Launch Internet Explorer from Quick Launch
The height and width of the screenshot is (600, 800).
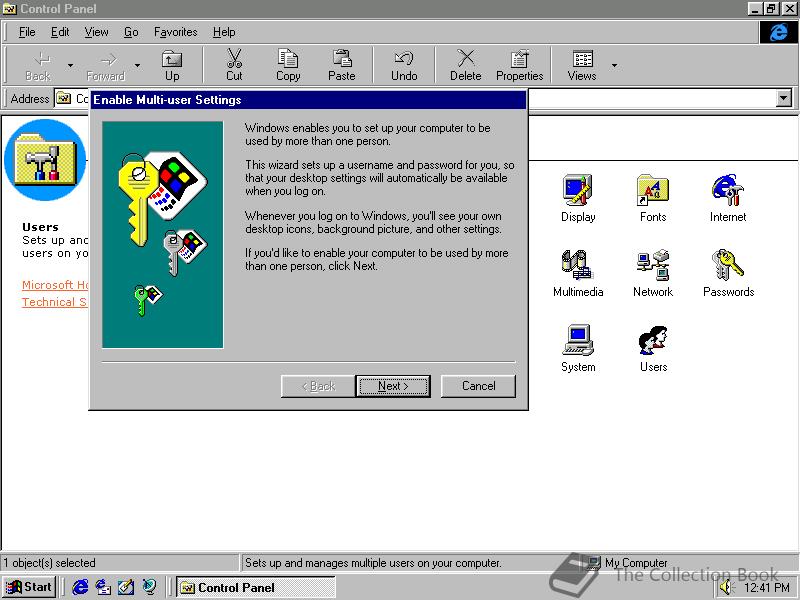pyautogui.click(x=80, y=587)
